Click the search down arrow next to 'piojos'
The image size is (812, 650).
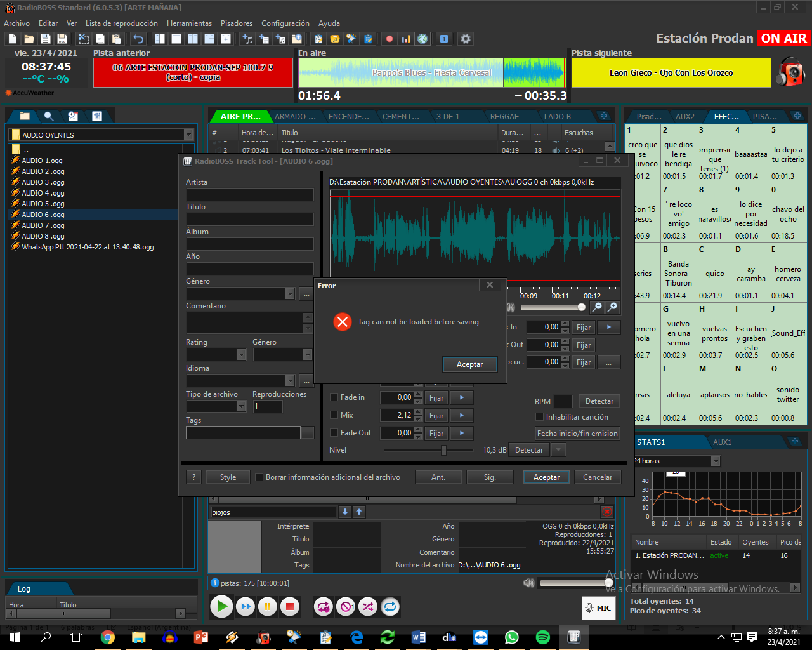coord(345,512)
